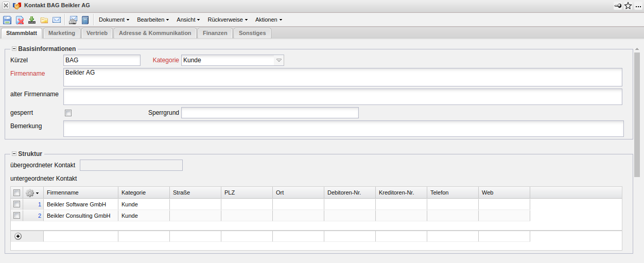Add a new row with plus button
Viewport: 644px width, 263px height.
(18, 236)
